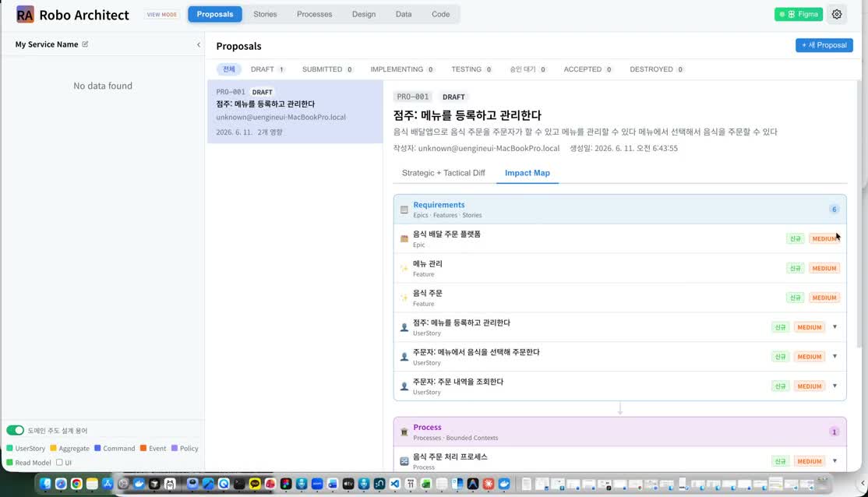Viewport: 868px width, 497px height.
Task: Click the Figma connection button
Action: 798,14
